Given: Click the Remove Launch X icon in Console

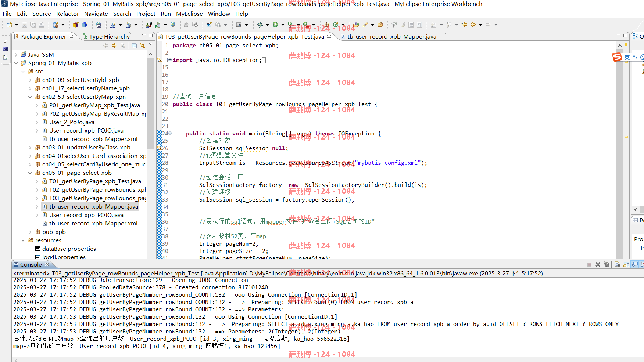Looking at the screenshot, I should (x=598, y=264).
